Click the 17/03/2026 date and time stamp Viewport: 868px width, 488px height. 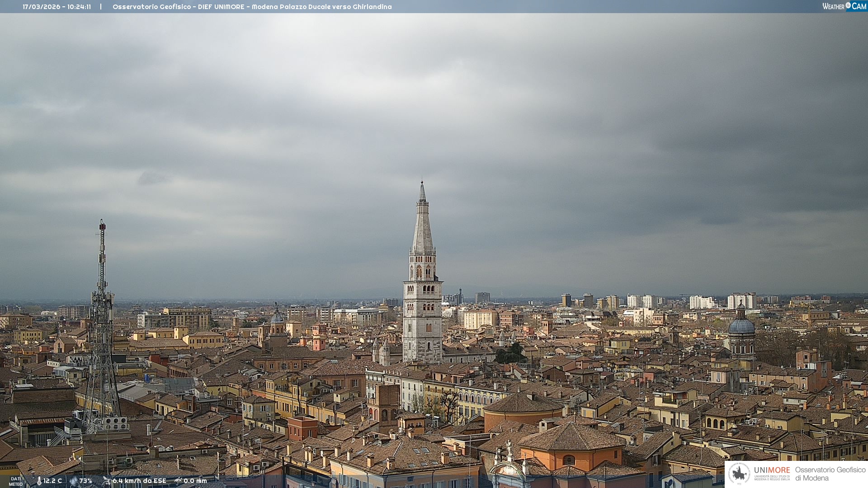[57, 7]
